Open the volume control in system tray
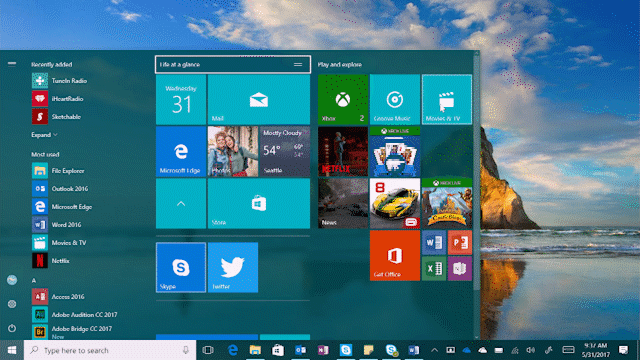 pyautogui.click(x=531, y=350)
